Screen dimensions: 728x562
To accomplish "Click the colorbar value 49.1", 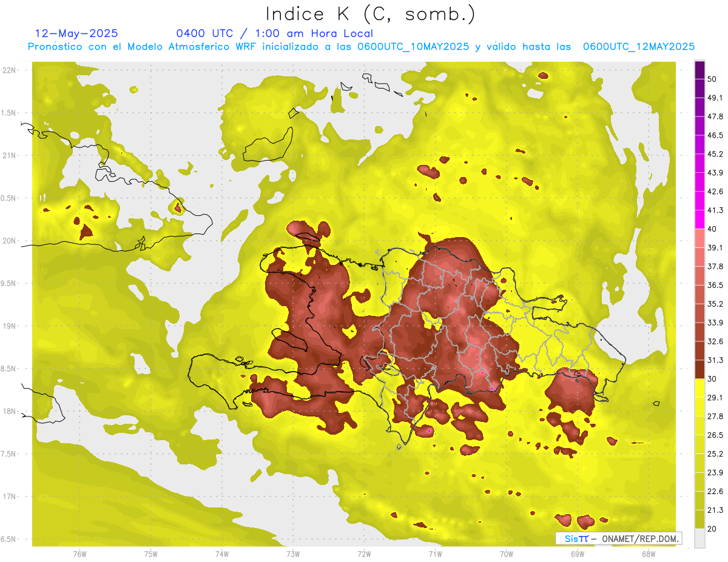I will click(x=715, y=98).
